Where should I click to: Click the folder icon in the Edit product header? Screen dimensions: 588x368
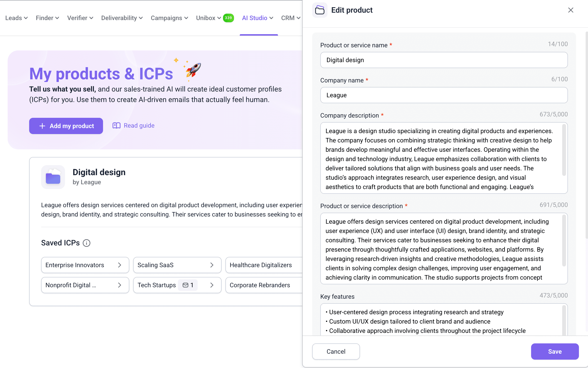click(320, 10)
